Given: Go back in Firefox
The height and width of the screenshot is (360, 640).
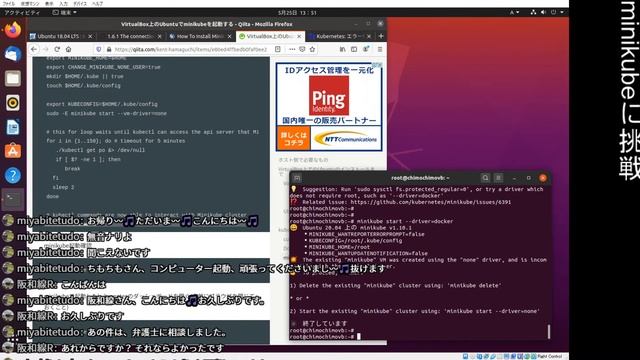Looking at the screenshot, I should coord(34,49).
